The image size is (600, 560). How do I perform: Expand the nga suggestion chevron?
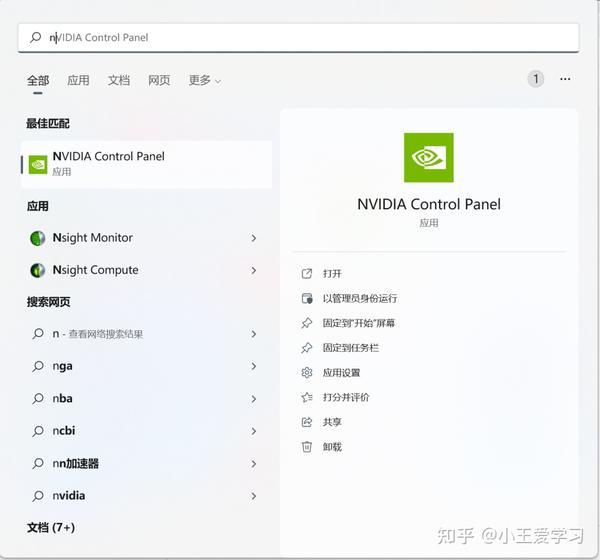point(254,366)
